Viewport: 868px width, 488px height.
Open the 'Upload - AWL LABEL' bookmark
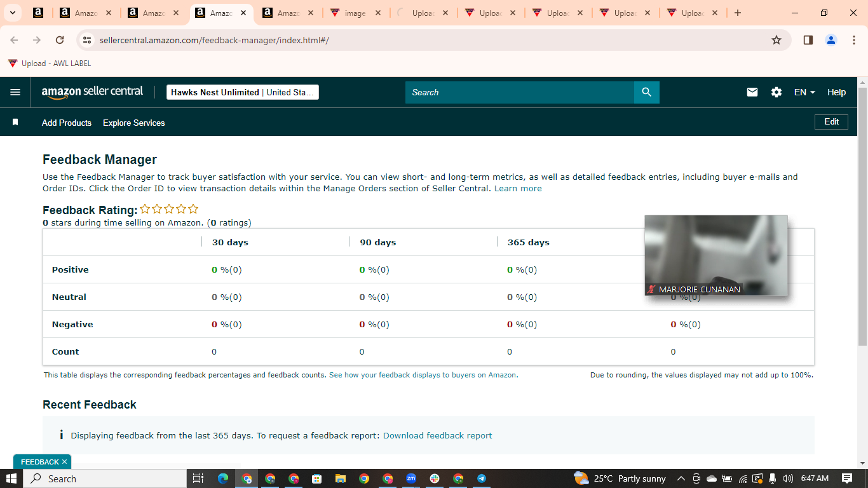[50, 64]
